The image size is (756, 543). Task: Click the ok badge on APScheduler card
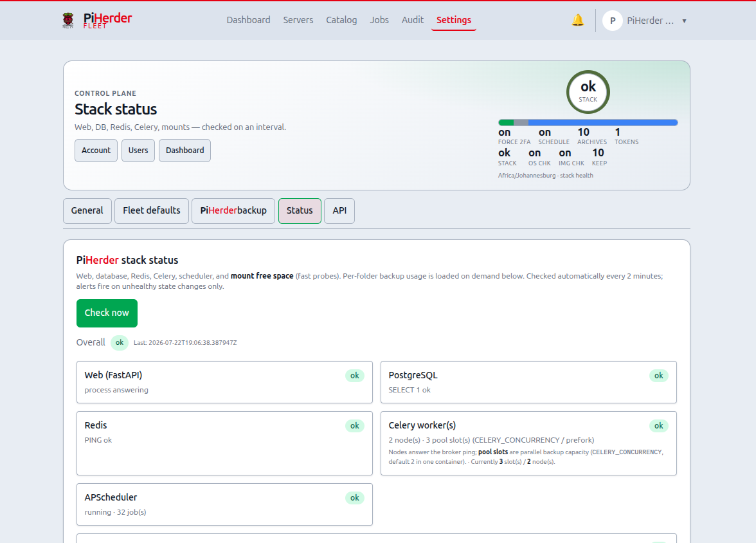354,498
